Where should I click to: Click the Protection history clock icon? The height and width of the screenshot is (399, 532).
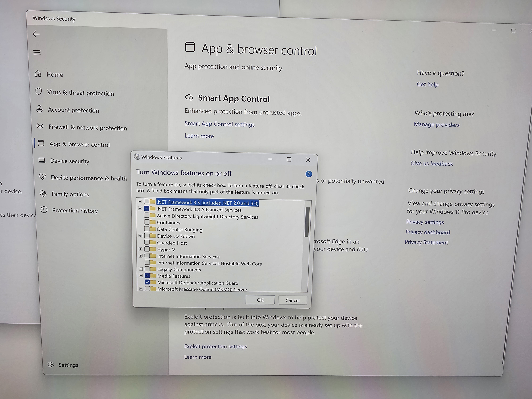tap(44, 209)
